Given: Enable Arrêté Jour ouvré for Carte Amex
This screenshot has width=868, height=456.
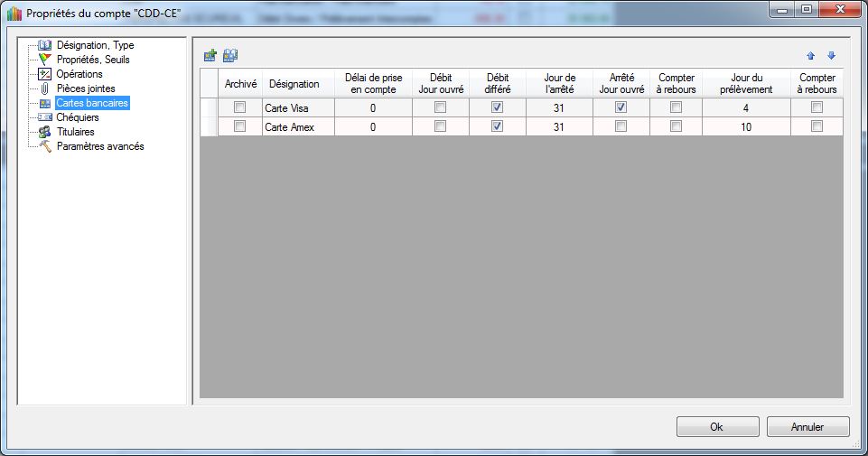Looking at the screenshot, I should tap(621, 126).
